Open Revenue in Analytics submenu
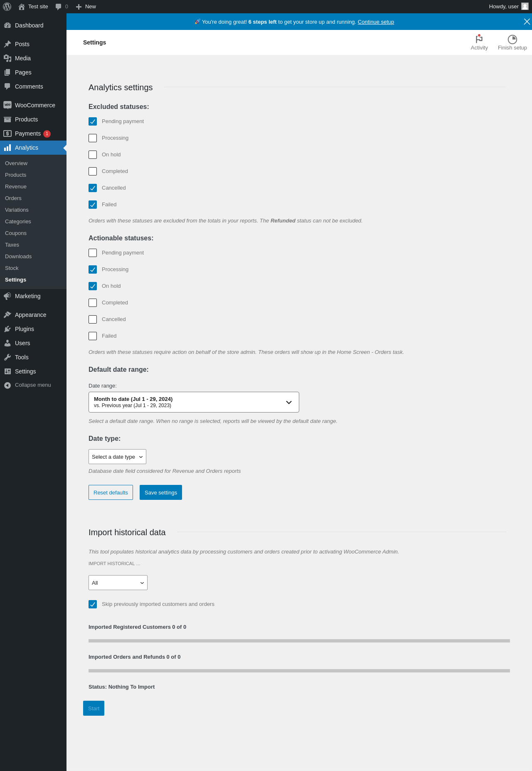 coord(16,187)
